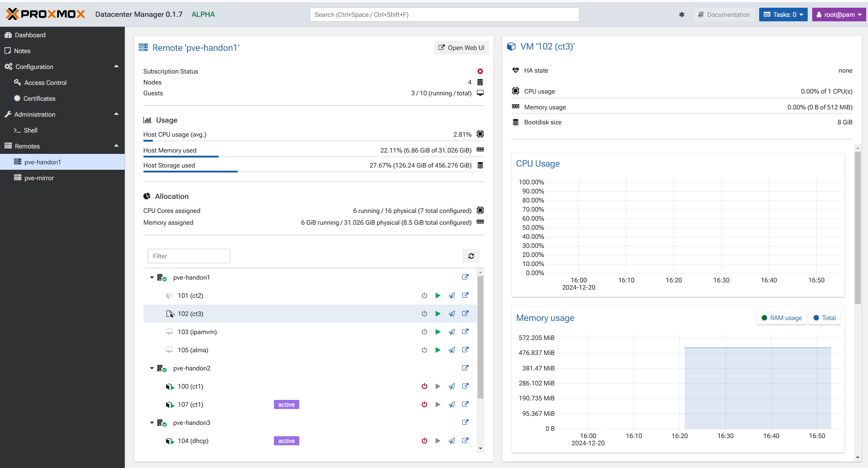Open 105 (alma) in external web UI
This screenshot has height=468, width=868.
pyautogui.click(x=465, y=350)
